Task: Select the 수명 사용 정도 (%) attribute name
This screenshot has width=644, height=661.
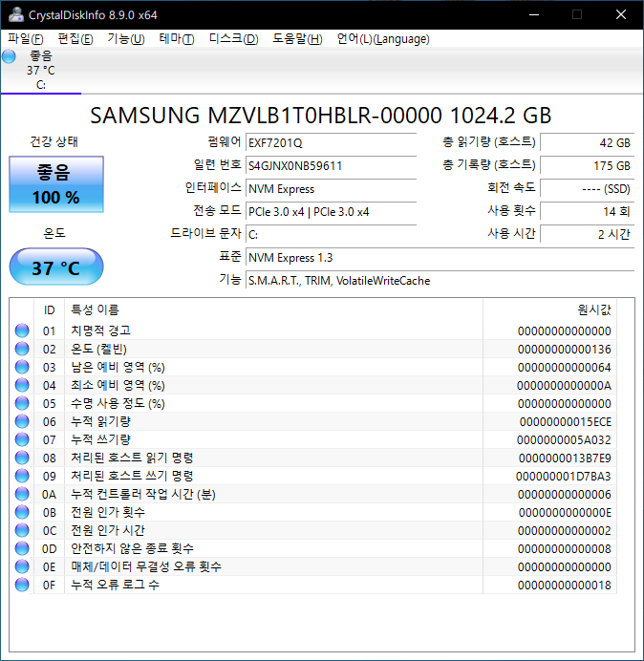Action: tap(118, 403)
